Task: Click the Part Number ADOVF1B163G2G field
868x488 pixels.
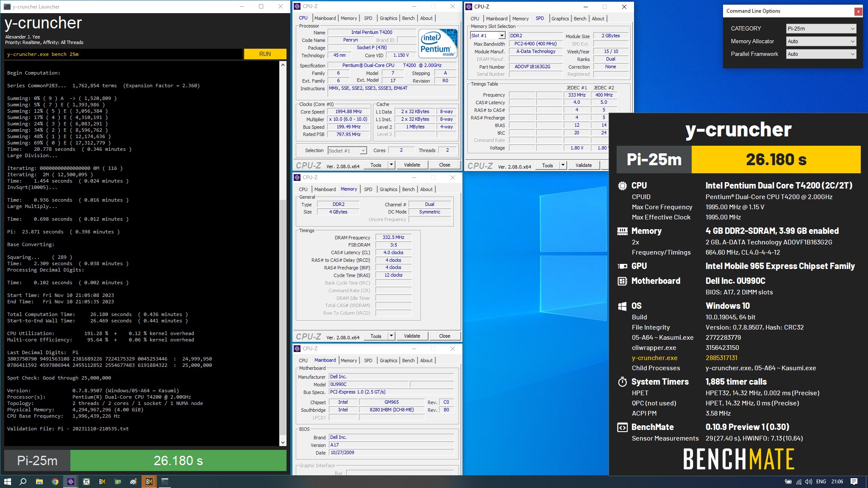Action: 536,67
